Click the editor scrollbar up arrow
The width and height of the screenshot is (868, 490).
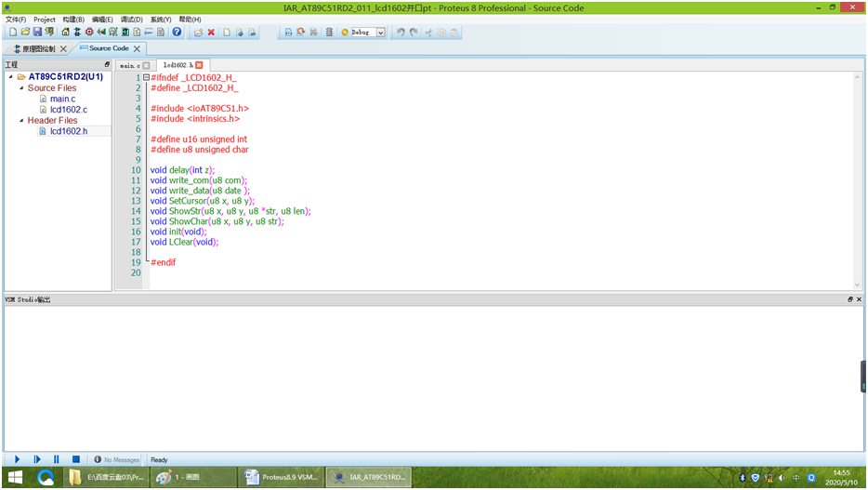click(x=857, y=77)
